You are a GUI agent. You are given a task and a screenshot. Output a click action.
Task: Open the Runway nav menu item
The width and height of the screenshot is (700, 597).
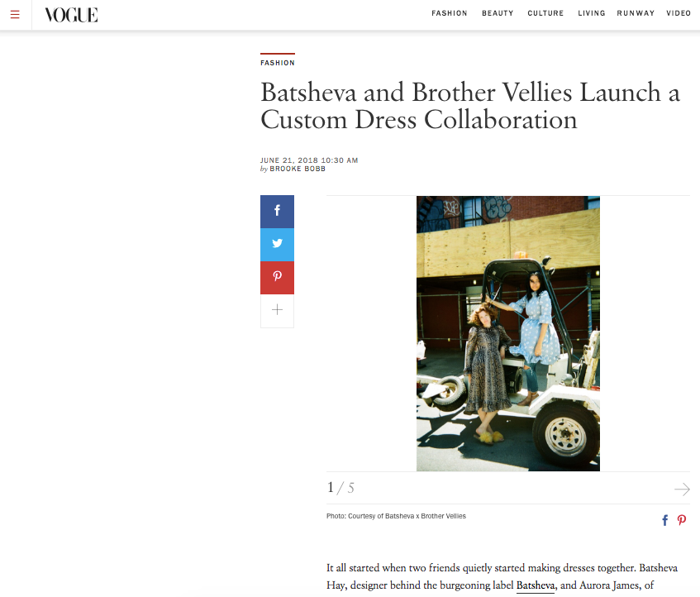[x=636, y=13]
